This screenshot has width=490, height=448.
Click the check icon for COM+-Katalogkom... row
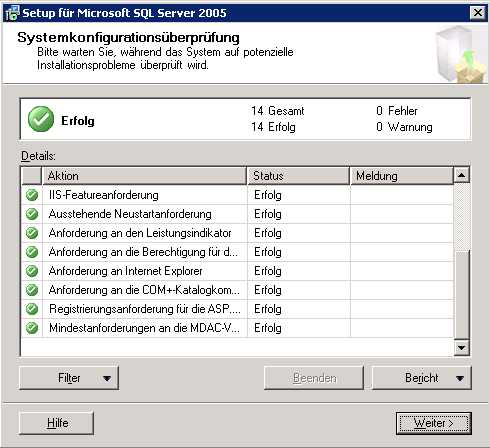tap(32, 290)
